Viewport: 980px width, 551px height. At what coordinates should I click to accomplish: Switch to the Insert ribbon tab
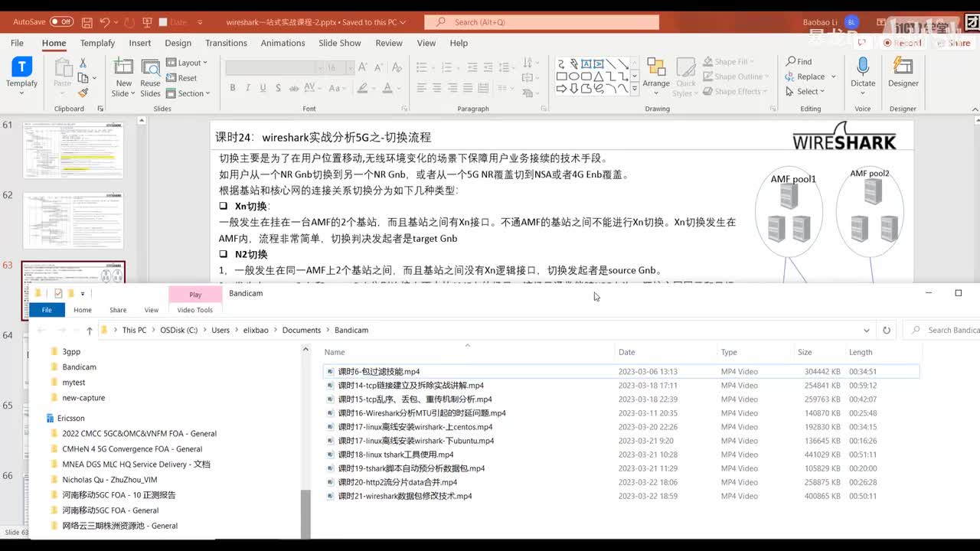[x=140, y=43]
